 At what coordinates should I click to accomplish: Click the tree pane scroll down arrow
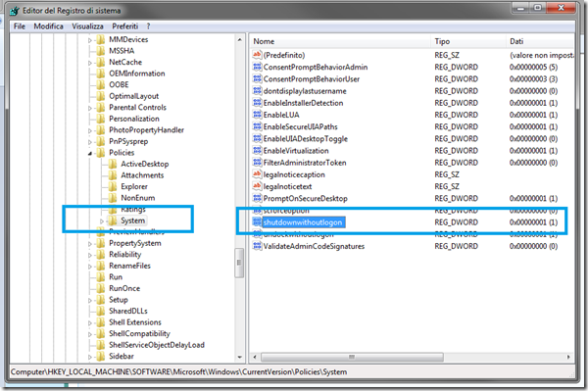tap(240, 358)
